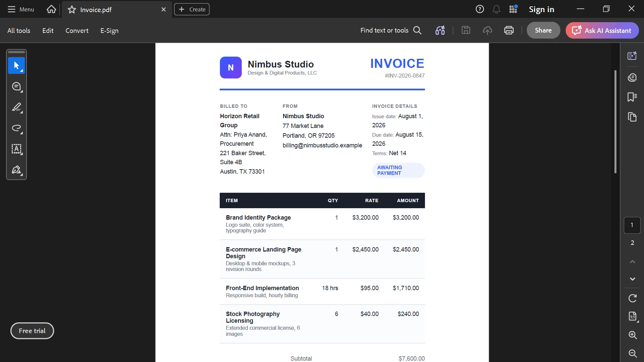This screenshot has width=644, height=362.
Task: Minimize the Acrobat window
Action: point(581,9)
